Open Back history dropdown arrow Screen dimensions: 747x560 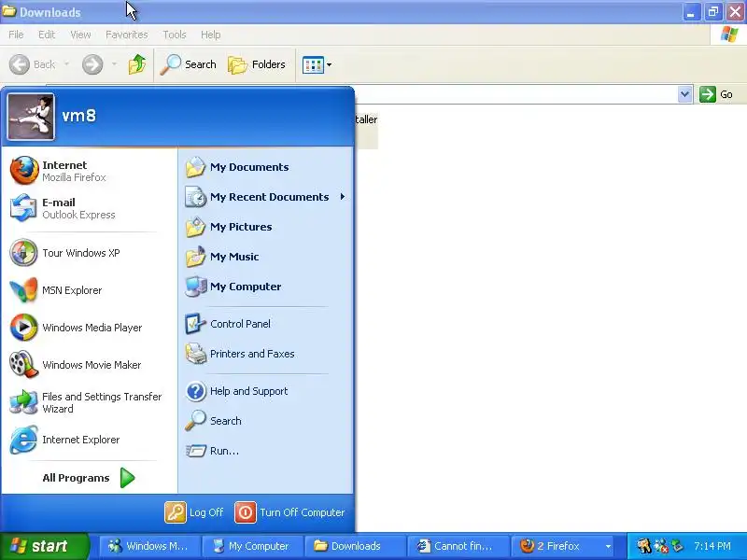coord(66,64)
